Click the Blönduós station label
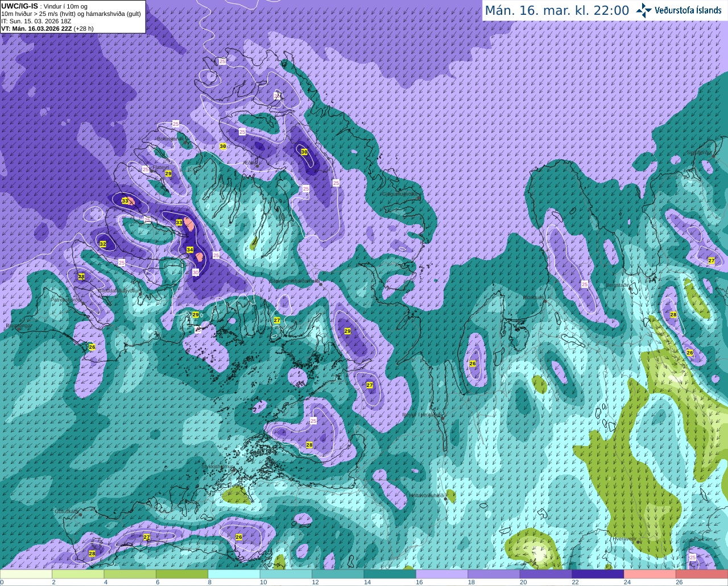Viewport: 728px width, 586px height. [533, 297]
